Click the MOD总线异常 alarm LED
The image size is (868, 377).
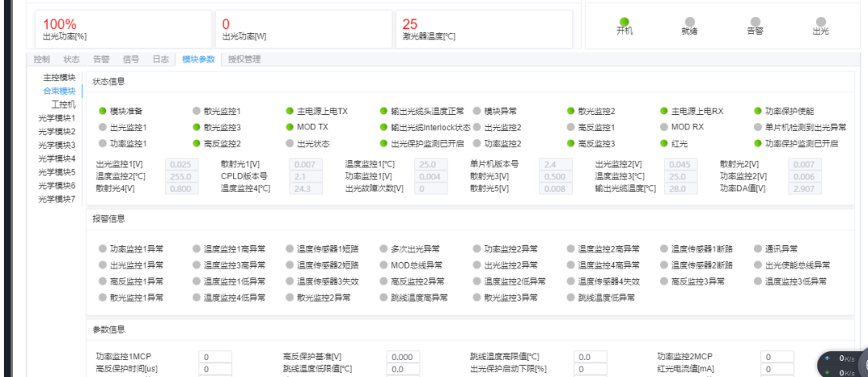(383, 265)
